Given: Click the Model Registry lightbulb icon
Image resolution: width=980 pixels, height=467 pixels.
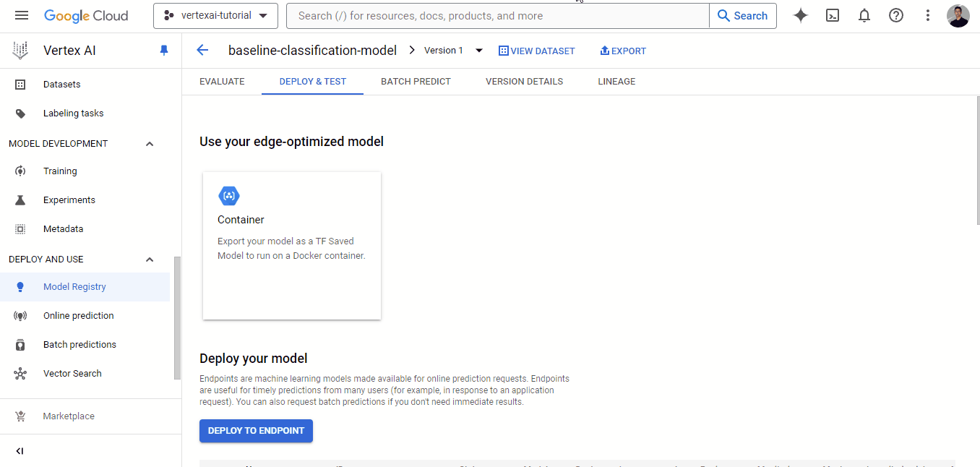Looking at the screenshot, I should 20,287.
